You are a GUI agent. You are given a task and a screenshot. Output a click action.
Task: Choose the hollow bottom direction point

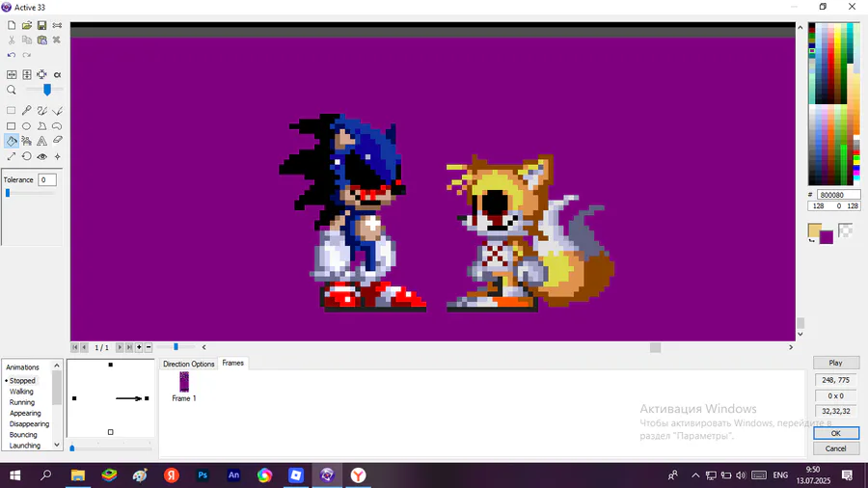(111, 432)
